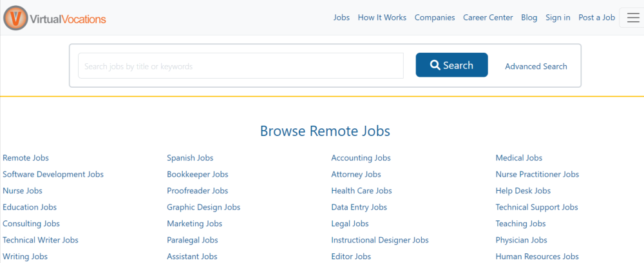Open Nurse Jobs link
The image size is (644, 263).
(22, 191)
